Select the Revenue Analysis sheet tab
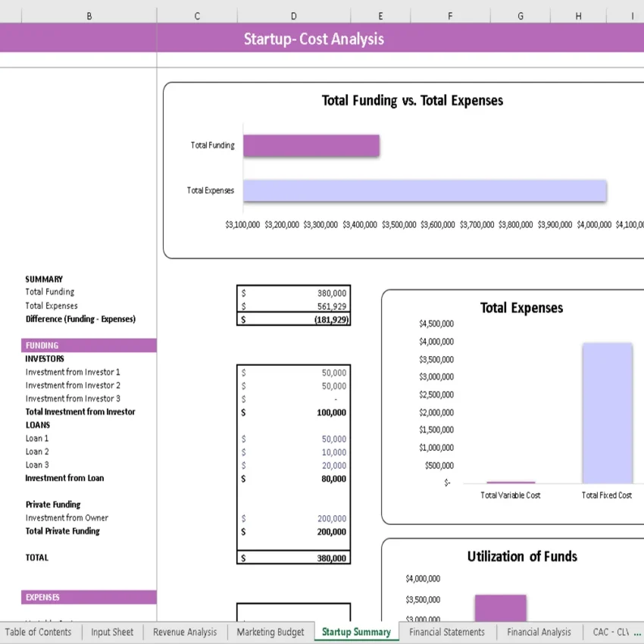 pyautogui.click(x=184, y=632)
